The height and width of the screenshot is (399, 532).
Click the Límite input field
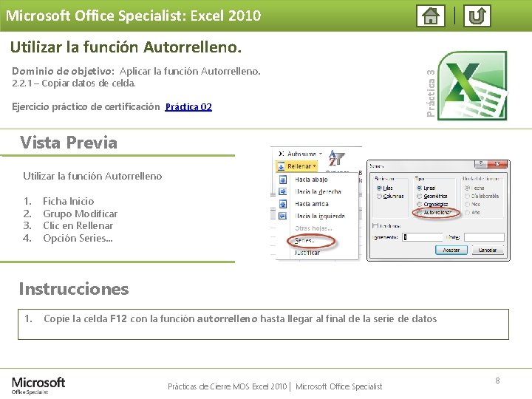[x=484, y=237]
